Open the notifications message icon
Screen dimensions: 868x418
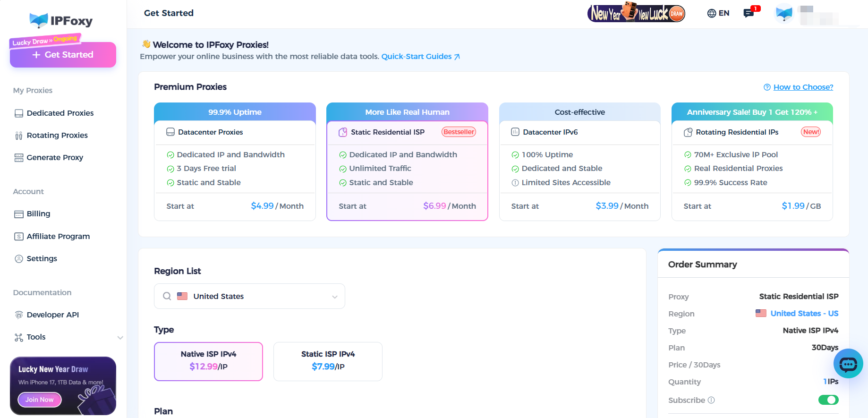pyautogui.click(x=749, y=13)
